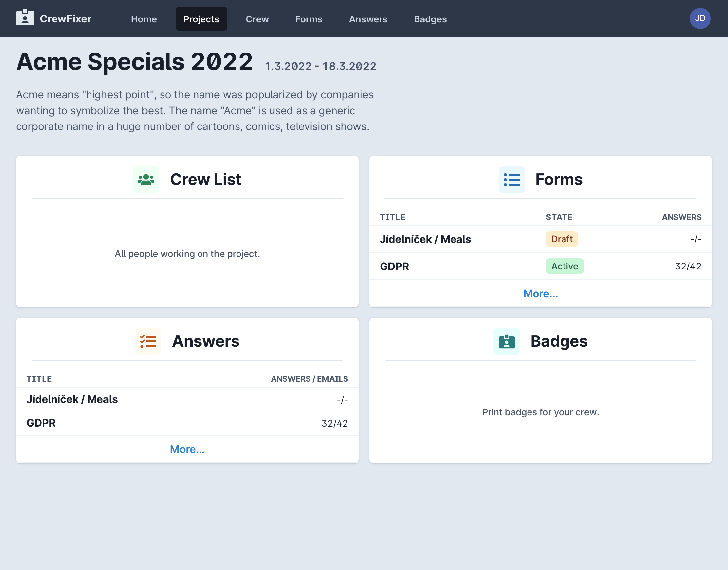
Task: Go to the Home nav item
Action: click(144, 19)
